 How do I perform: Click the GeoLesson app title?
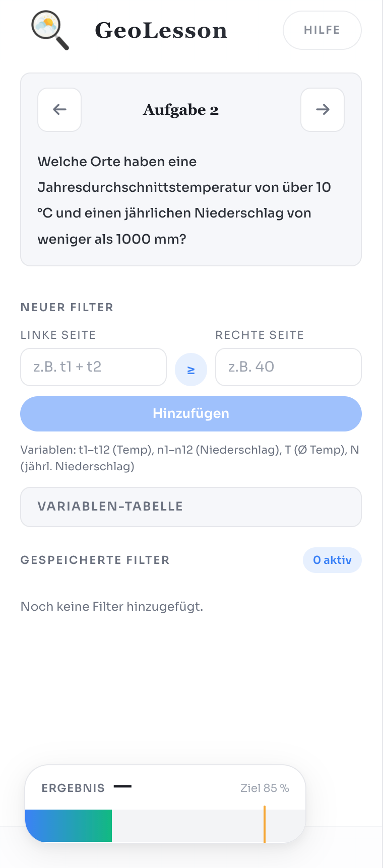pyautogui.click(x=161, y=31)
